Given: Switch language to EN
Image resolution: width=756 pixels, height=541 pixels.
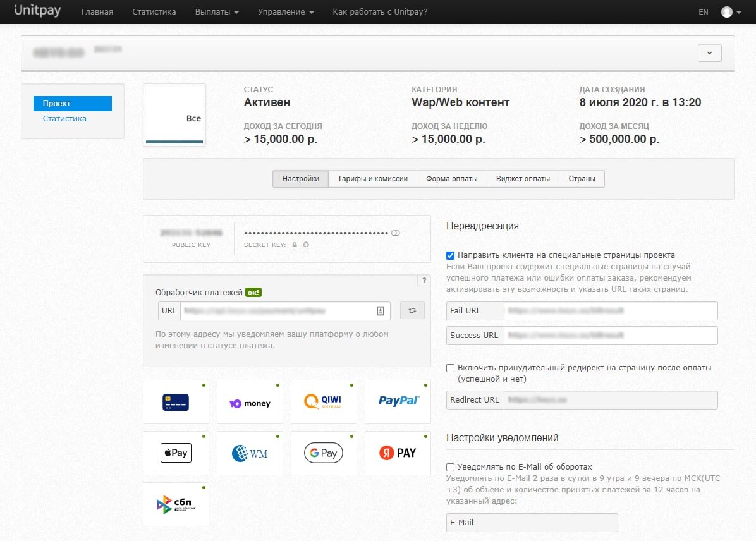Looking at the screenshot, I should click(x=704, y=12).
